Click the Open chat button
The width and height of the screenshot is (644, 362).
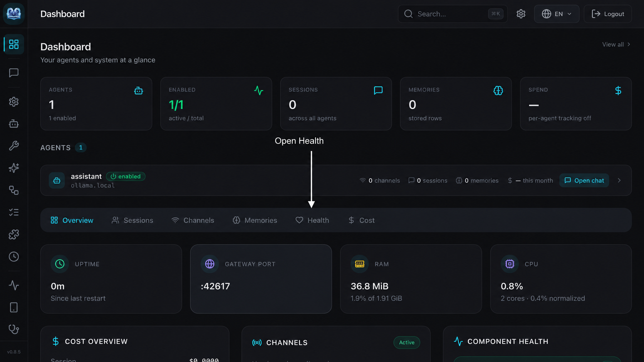(x=584, y=180)
